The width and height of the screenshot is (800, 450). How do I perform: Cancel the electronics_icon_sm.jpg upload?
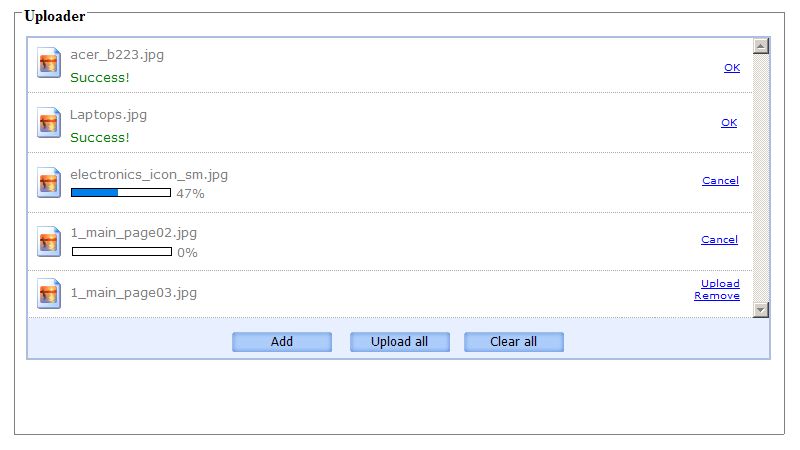click(x=720, y=181)
